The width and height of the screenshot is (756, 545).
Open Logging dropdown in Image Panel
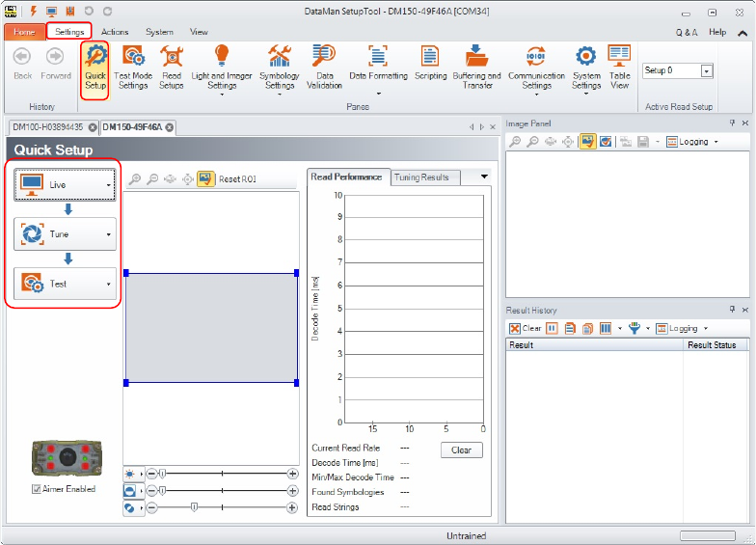[x=692, y=142]
